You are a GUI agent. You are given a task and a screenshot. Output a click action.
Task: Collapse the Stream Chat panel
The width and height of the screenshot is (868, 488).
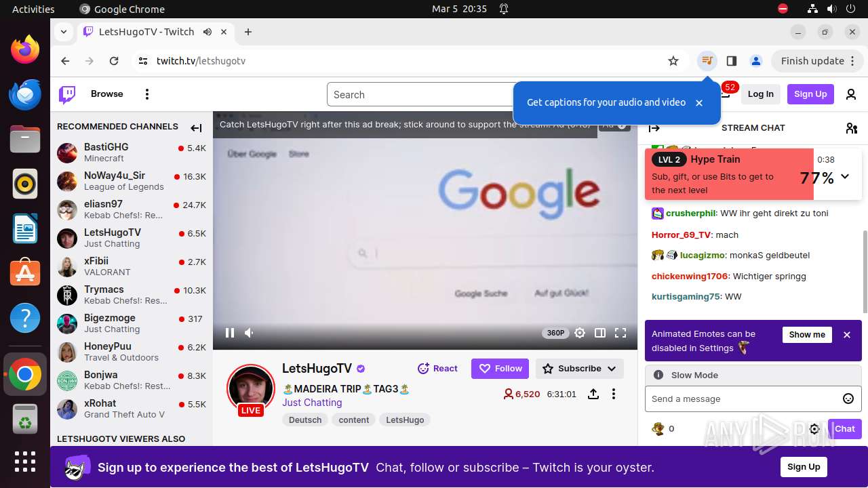pyautogui.click(x=654, y=128)
